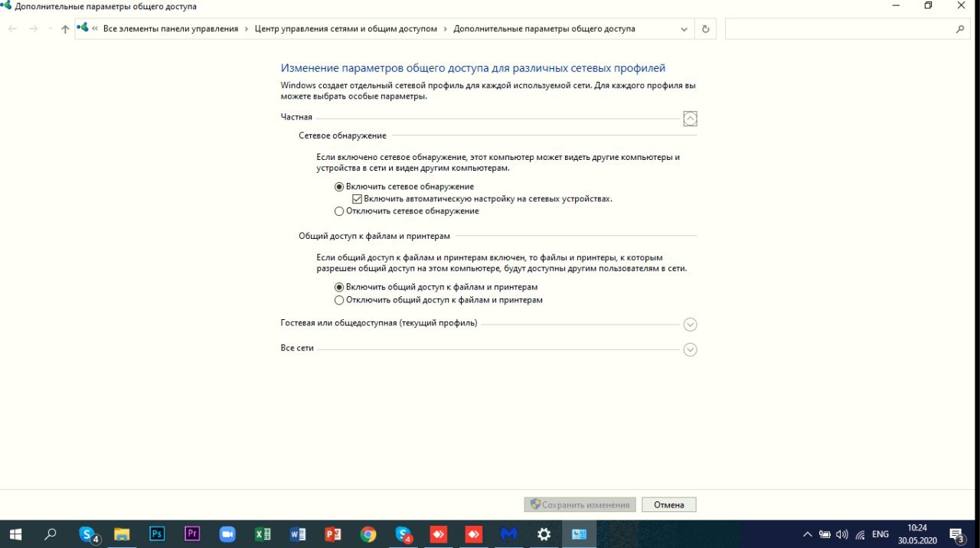Image resolution: width=980 pixels, height=548 pixels.
Task: Click Дополнительные параметры общего доступа breadcrumb
Action: tap(544, 29)
